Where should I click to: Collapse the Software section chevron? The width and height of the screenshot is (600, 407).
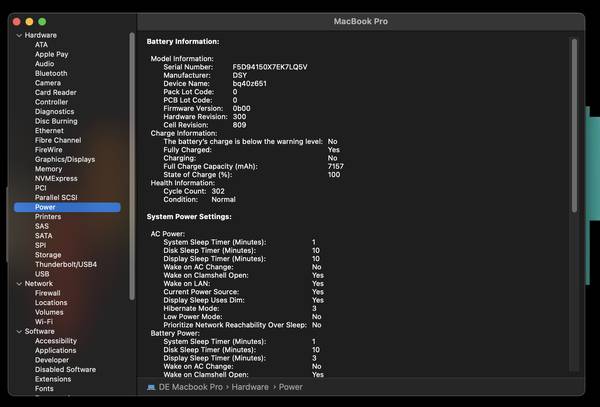pos(19,332)
